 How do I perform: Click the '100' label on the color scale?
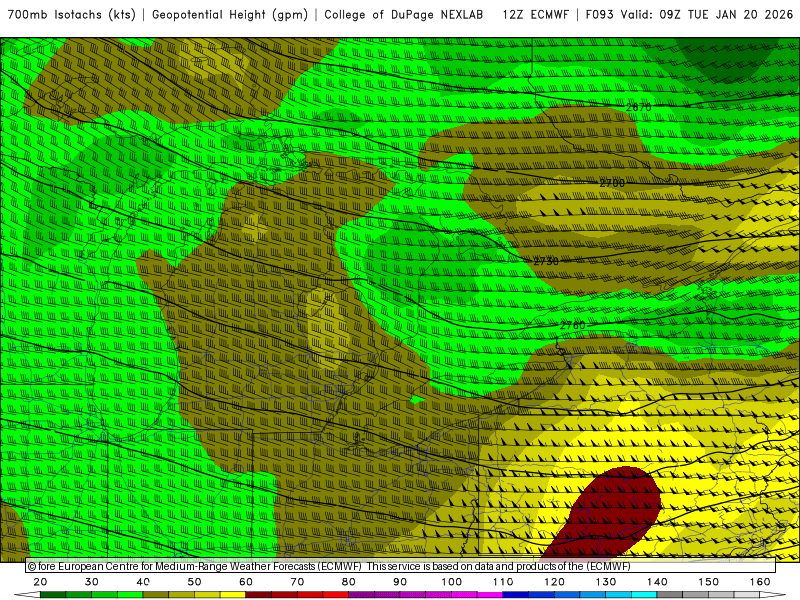(452, 582)
